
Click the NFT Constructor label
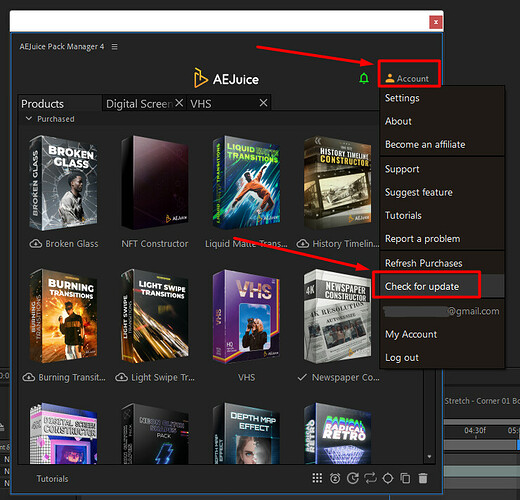pyautogui.click(x=155, y=244)
